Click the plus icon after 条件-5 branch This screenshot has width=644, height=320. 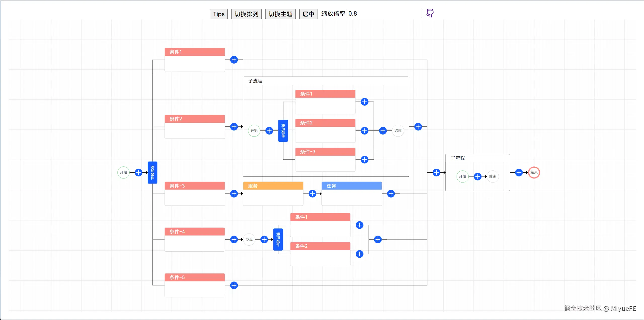[x=234, y=285]
